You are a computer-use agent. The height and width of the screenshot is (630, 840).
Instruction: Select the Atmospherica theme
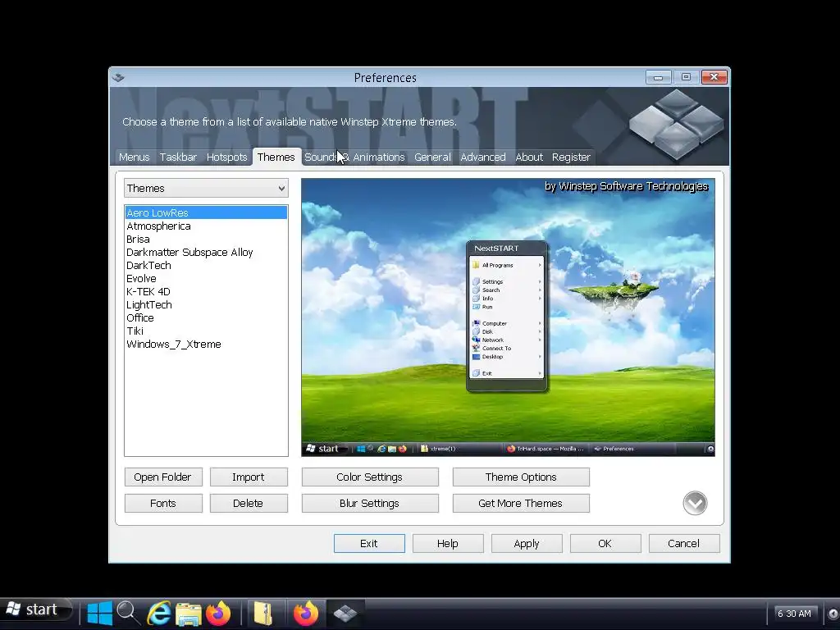coord(206,226)
